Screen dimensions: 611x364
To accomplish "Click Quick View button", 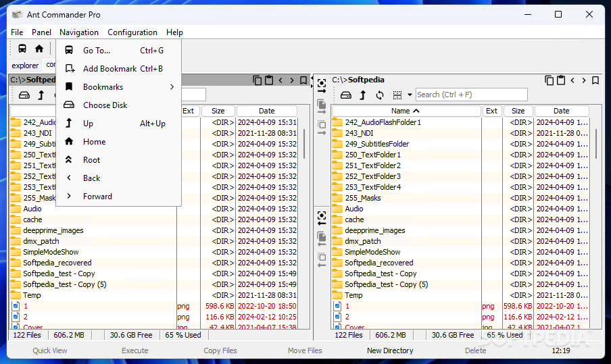I will (50, 350).
